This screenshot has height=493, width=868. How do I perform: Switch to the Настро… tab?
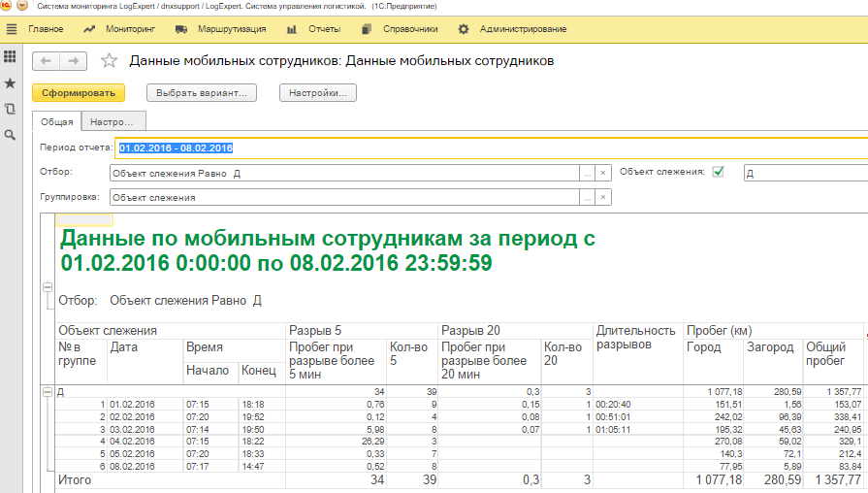tap(114, 122)
